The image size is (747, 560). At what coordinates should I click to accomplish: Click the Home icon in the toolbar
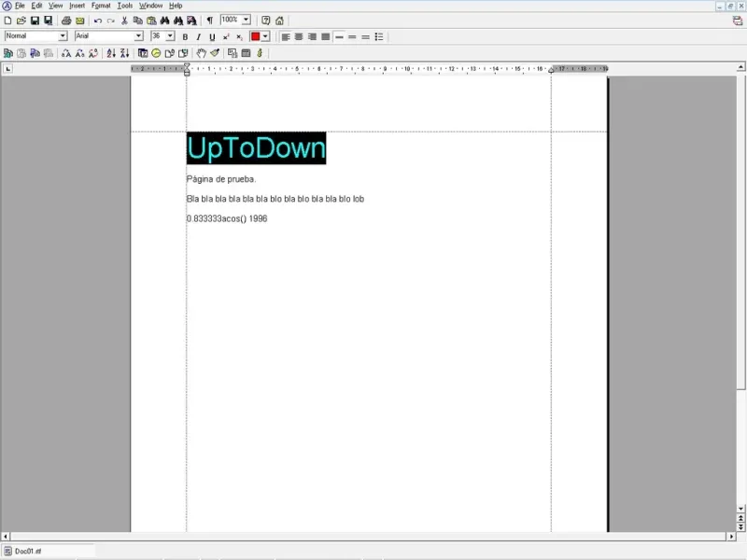279,21
